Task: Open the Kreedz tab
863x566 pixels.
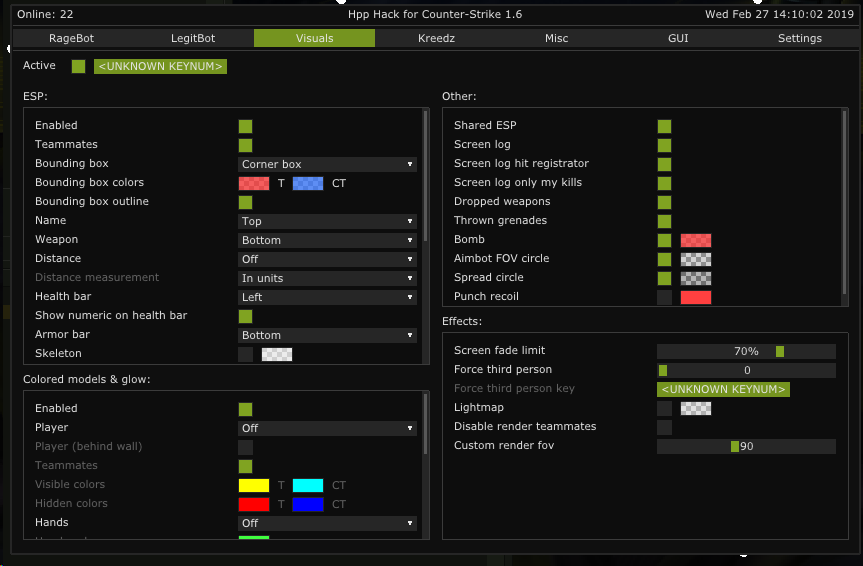Action: [436, 38]
